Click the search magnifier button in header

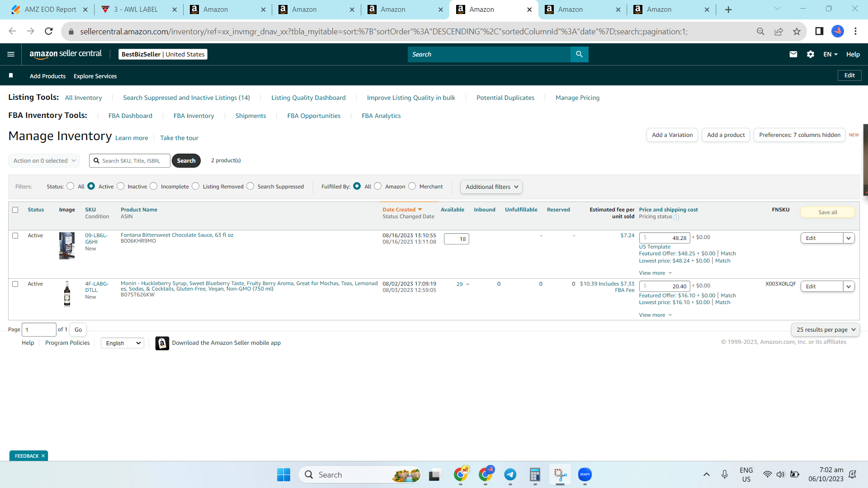(579, 54)
